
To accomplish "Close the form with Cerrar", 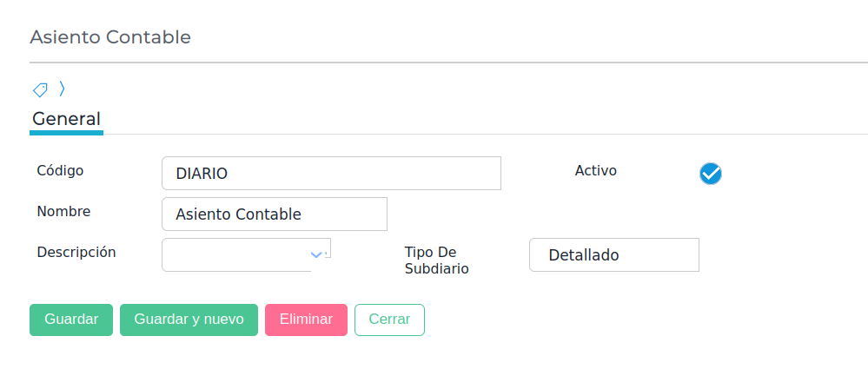I will point(389,320).
